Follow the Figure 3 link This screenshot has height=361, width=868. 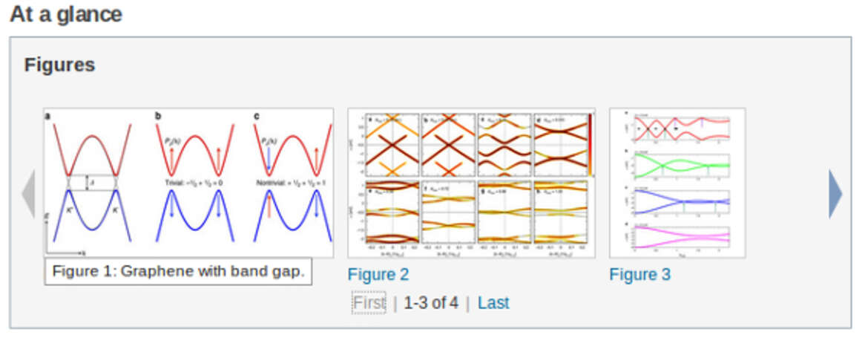pyautogui.click(x=640, y=275)
